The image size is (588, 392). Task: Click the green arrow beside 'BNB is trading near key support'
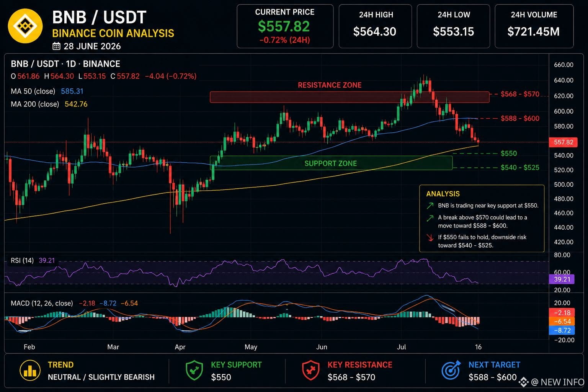pyautogui.click(x=430, y=206)
